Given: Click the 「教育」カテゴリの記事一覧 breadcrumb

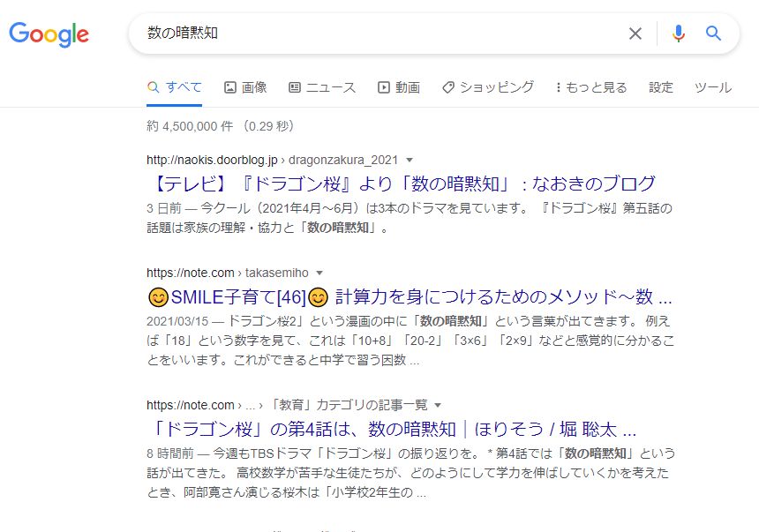Looking at the screenshot, I should tap(349, 405).
